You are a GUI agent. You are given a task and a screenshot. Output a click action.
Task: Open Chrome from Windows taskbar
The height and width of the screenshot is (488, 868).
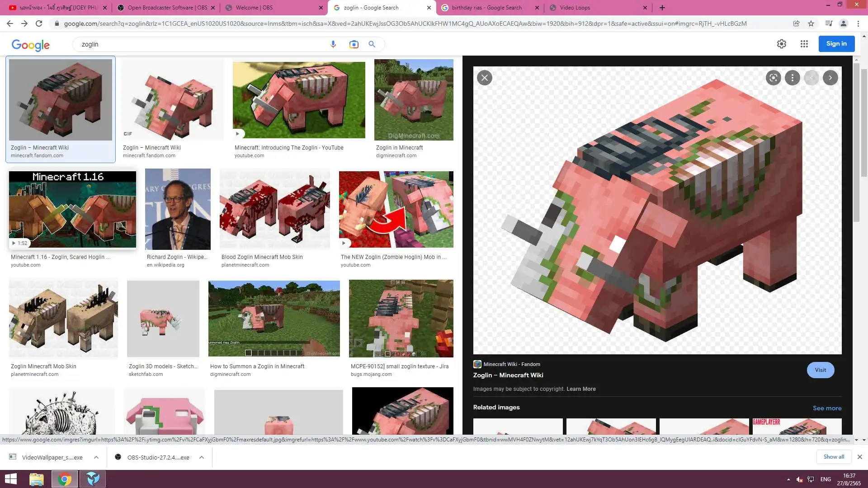64,479
